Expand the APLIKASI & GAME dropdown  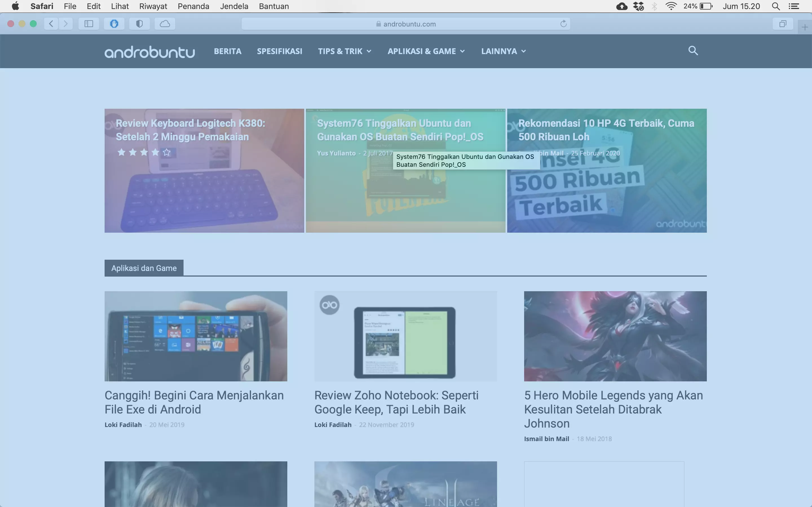[426, 51]
